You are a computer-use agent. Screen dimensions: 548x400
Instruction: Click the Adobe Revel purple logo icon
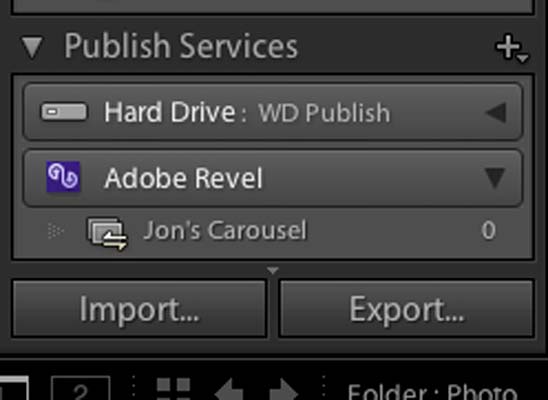63,177
